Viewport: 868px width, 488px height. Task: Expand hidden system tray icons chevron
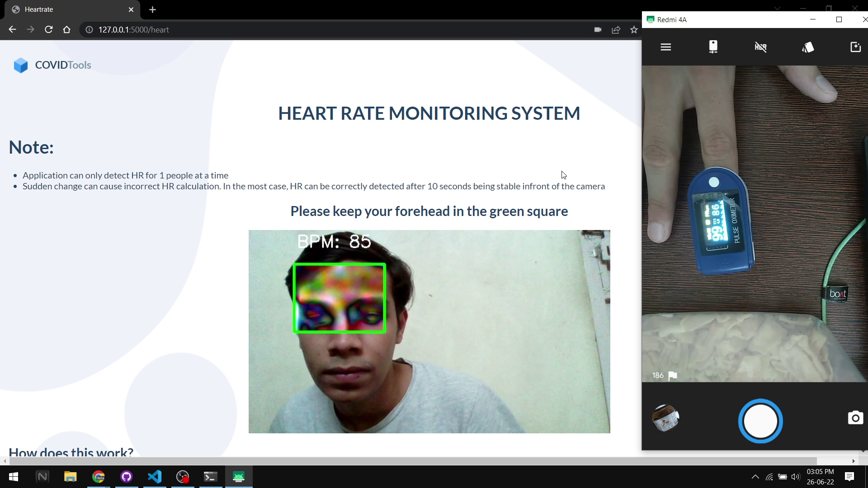[x=755, y=477]
